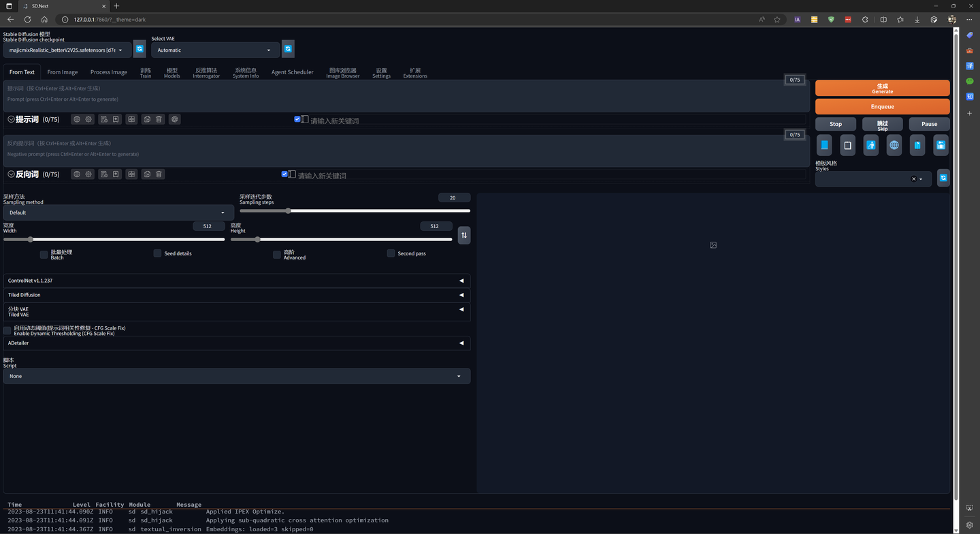Click the refresh icon beside Select VAE
This screenshot has width=980, height=534.
288,49
